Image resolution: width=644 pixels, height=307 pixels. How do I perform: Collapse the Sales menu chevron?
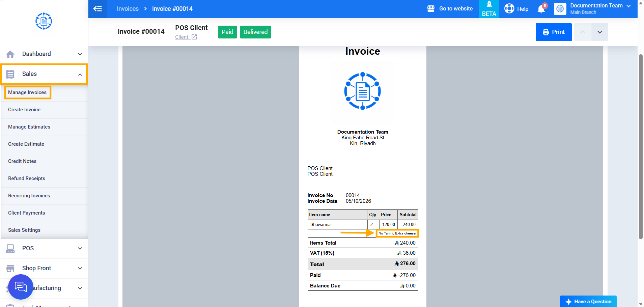coord(80,74)
